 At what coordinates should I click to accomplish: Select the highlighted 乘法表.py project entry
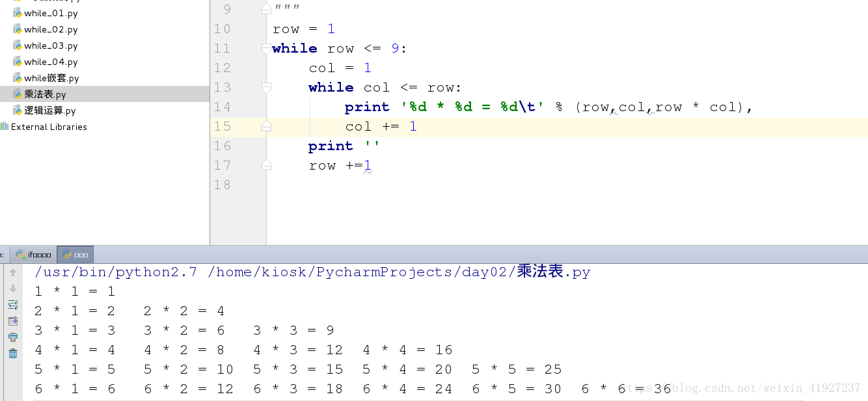[x=46, y=94]
